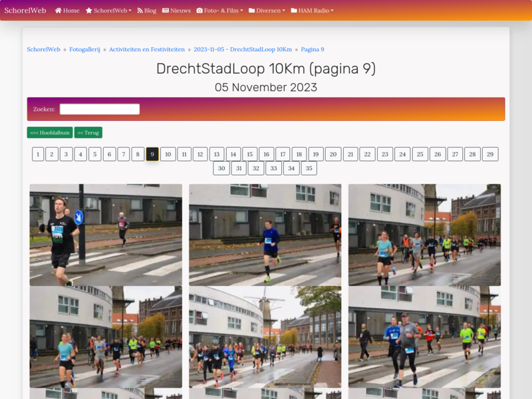Open Fotogallerij breadcrumb link

tap(85, 49)
